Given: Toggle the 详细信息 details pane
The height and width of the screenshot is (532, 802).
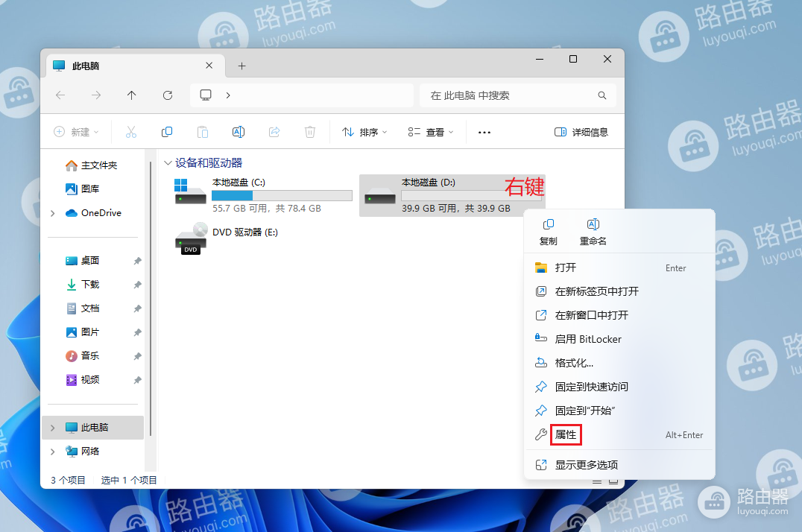Looking at the screenshot, I should pos(581,132).
